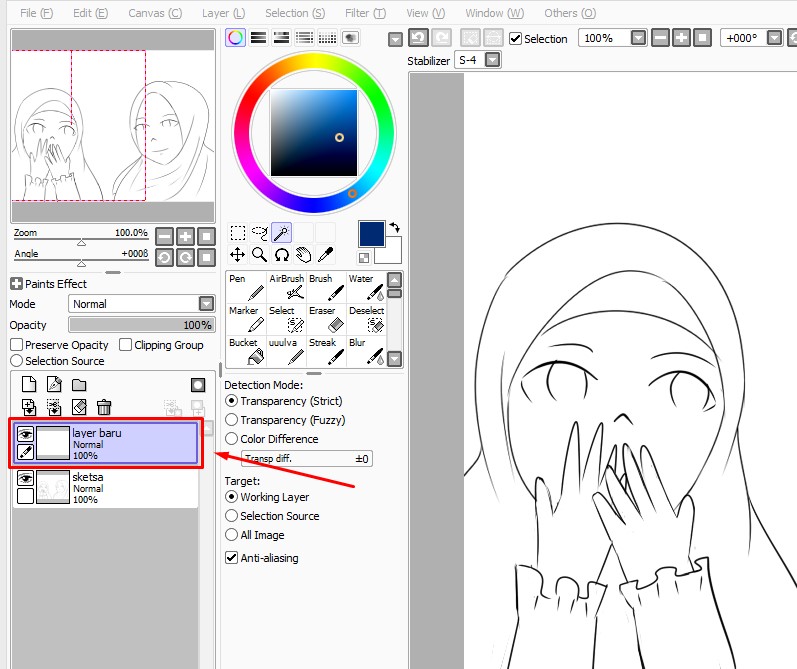Open the Edit menu
Viewport: 797px width, 669px height.
[x=90, y=13]
